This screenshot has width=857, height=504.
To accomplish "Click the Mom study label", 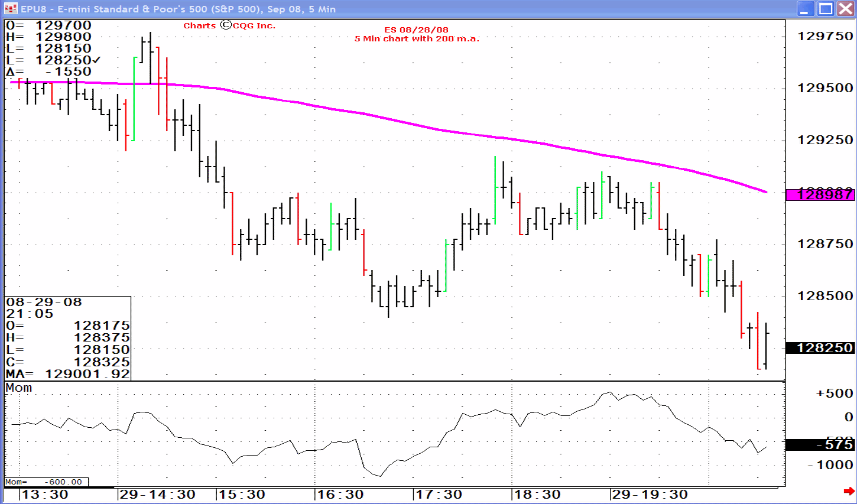I will pos(19,388).
